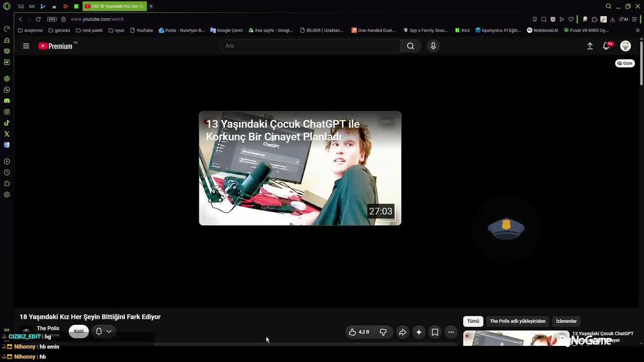This screenshot has height=362, width=644.
Task: Open a new browser tab
Action: (151, 6)
